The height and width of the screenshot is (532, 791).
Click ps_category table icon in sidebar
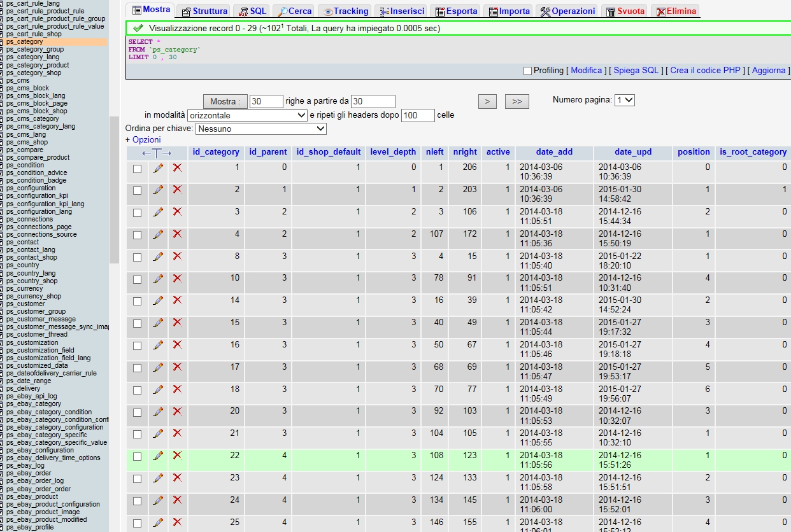point(3,42)
